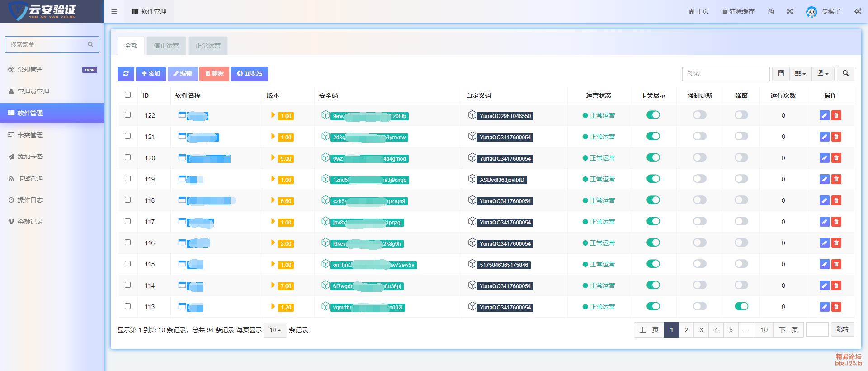Click the search magnifier button beside toolbar
This screenshot has height=371, width=868.
[845, 73]
